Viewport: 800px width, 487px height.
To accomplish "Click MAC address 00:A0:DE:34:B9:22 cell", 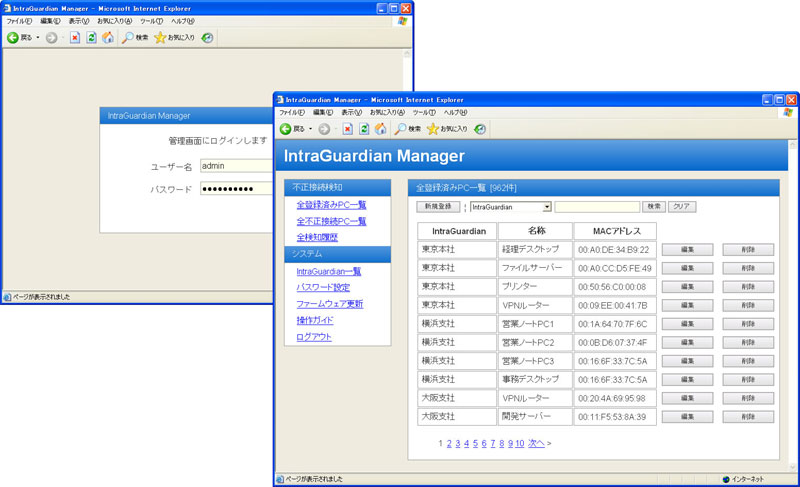I will 614,249.
